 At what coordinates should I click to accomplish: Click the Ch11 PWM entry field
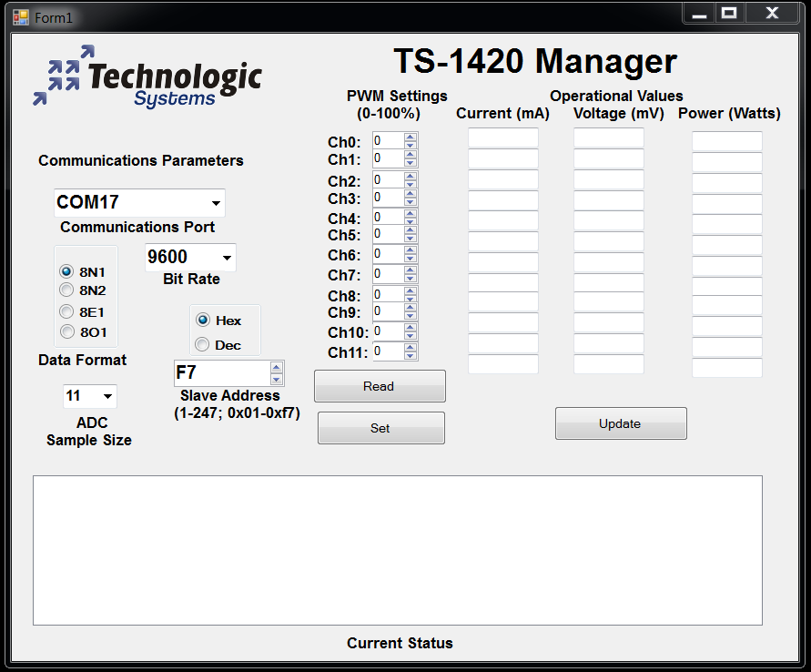389,351
